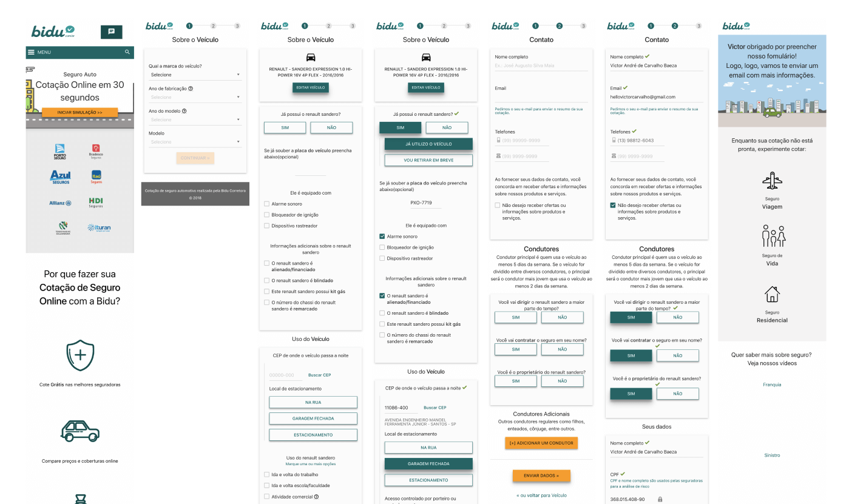Viewport: 849px width, 504px height.
Task: Tick the unchecked alienado/financiado checkbox
Action: [266, 263]
